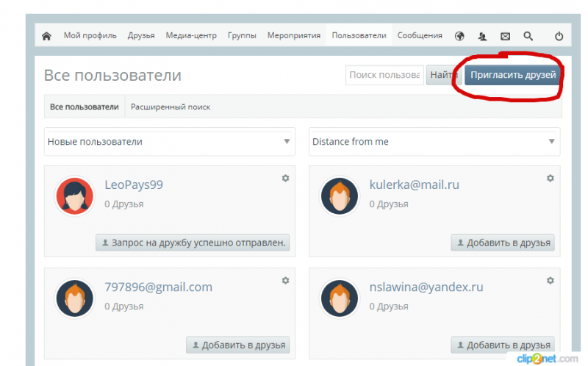
Task: Open gear options for nslawina@yandex.ru
Action: (x=550, y=281)
